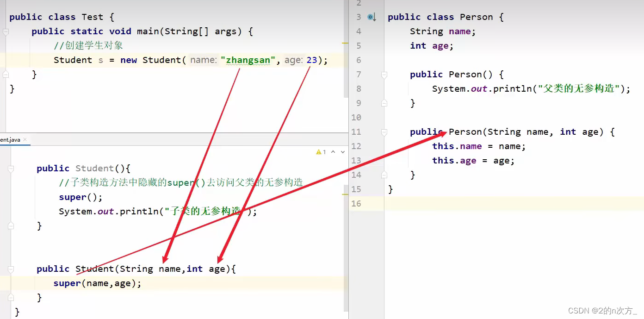The image size is (644, 319).
Task: Collapse the Student(String name,int age) constructor fold
Action: (x=11, y=269)
